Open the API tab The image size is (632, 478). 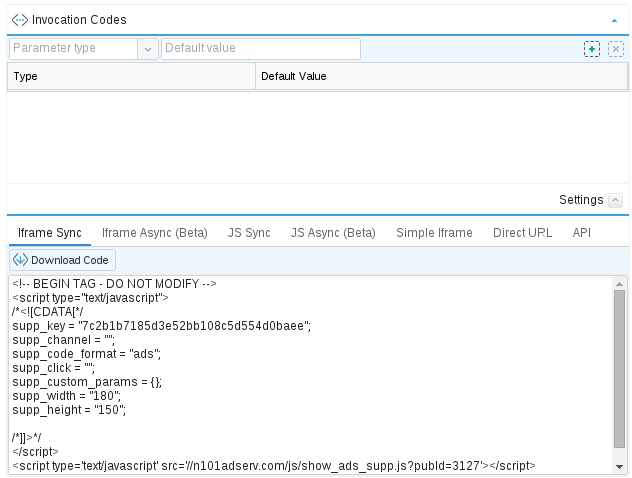point(582,233)
